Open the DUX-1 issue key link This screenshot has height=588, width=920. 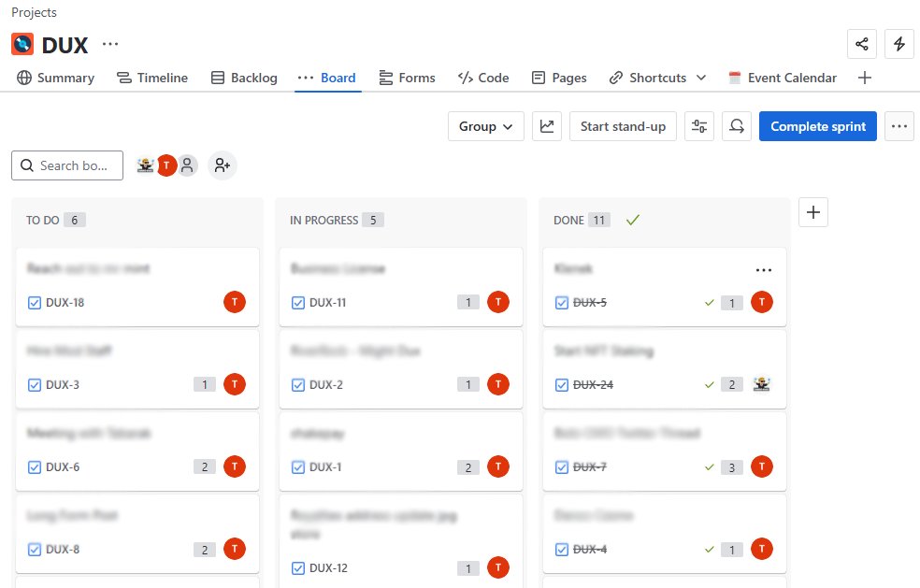coord(325,467)
